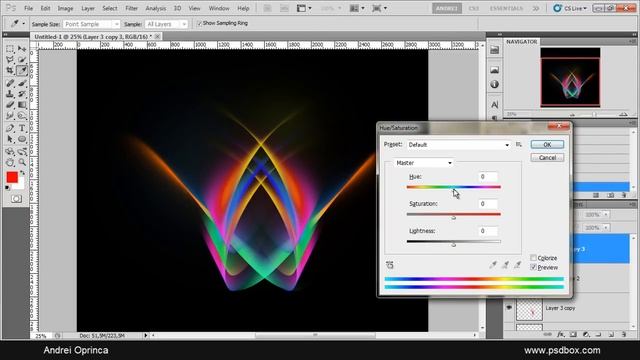
Task: Open the Sample All Layers dropdown
Action: tap(166, 24)
